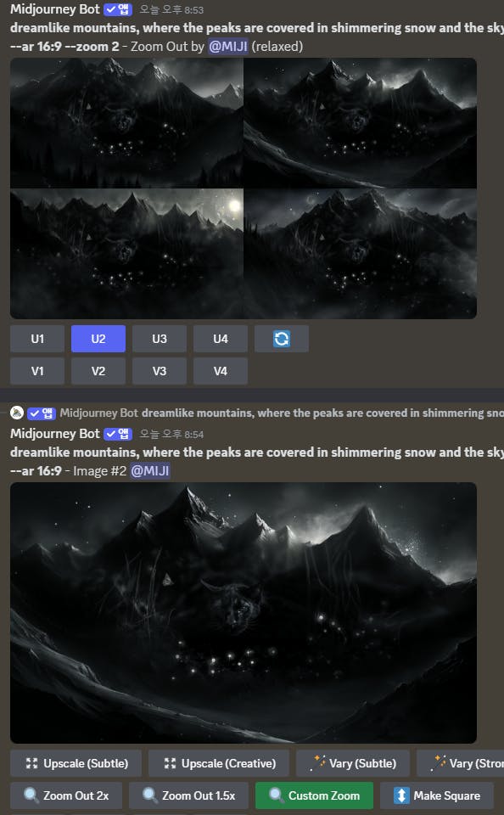Open the upscaled Image #2 mountain picture
Screen dimensions: 504x815
pos(244,613)
